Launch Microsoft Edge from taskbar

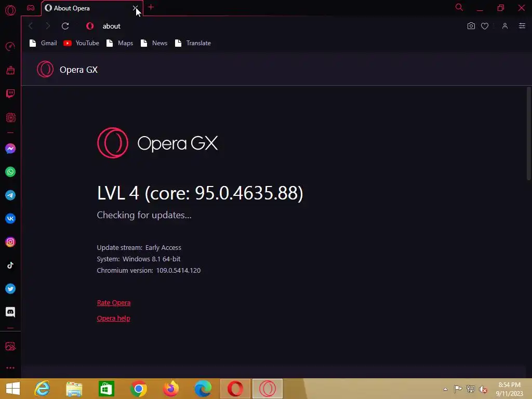pyautogui.click(x=203, y=389)
